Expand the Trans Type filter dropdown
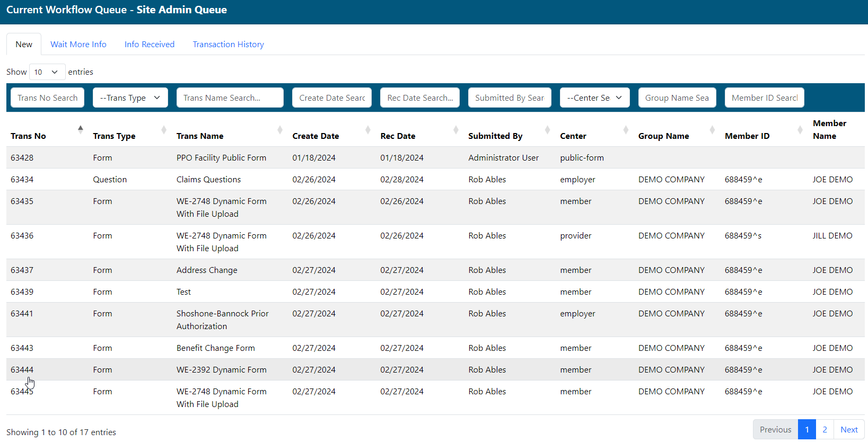Viewport: 868px width, 442px height. (x=130, y=98)
